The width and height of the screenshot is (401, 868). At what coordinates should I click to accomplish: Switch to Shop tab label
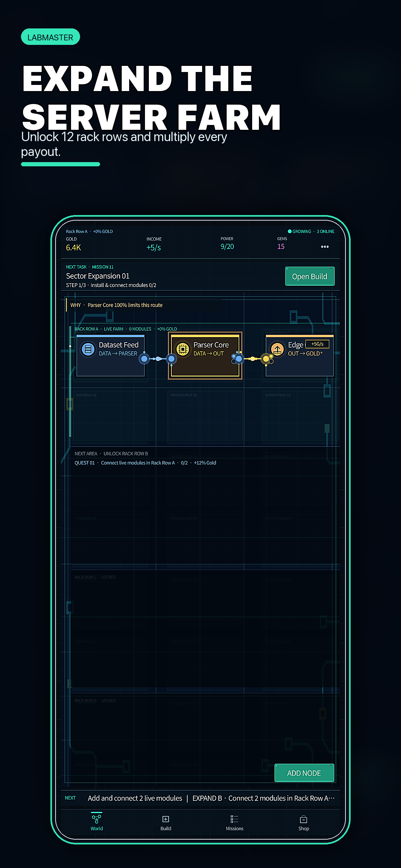303,828
